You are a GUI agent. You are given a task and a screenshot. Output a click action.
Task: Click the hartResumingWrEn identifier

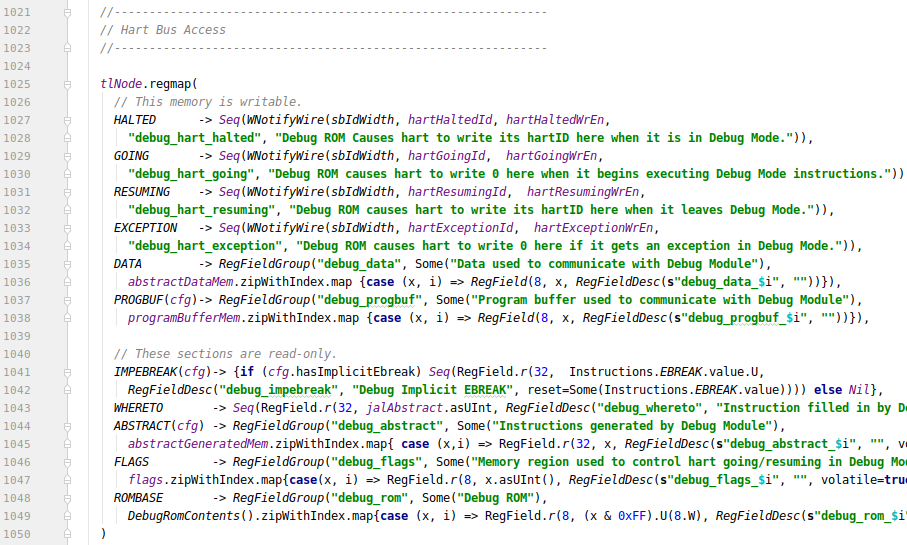(583, 192)
